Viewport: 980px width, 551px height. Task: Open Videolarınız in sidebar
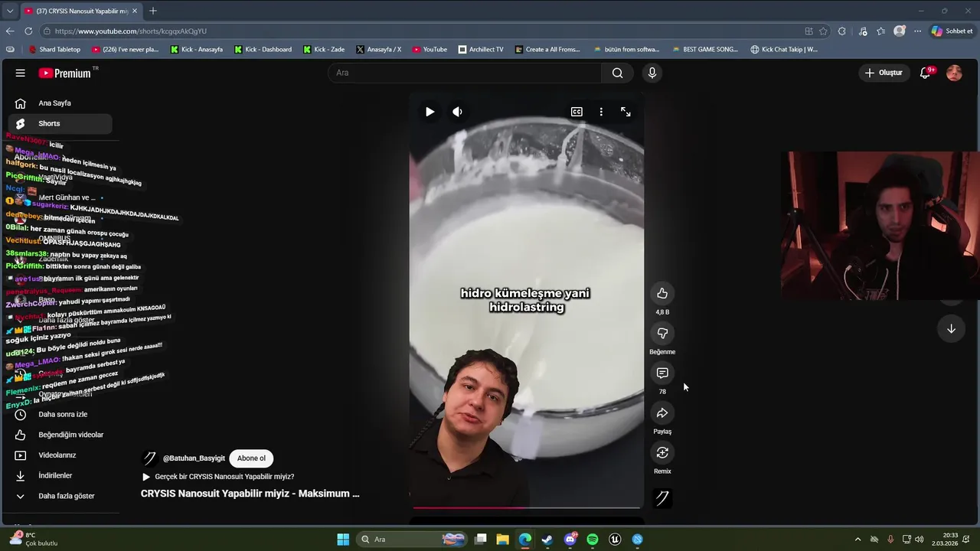coord(60,455)
